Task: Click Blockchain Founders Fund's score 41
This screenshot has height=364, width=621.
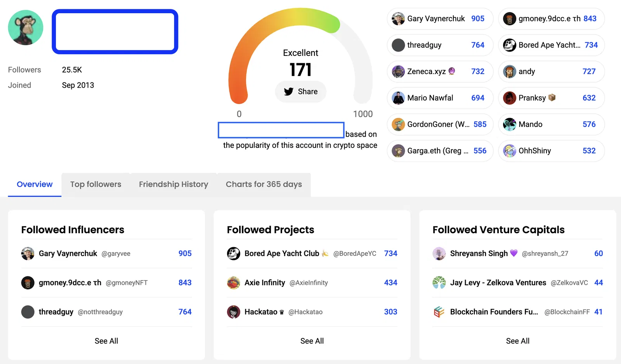Action: (x=598, y=312)
